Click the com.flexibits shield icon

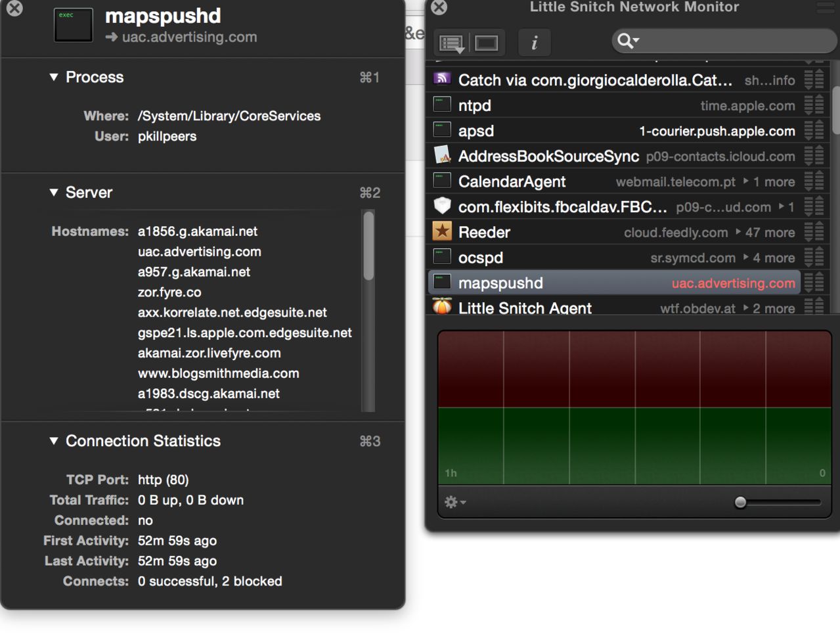tap(442, 206)
